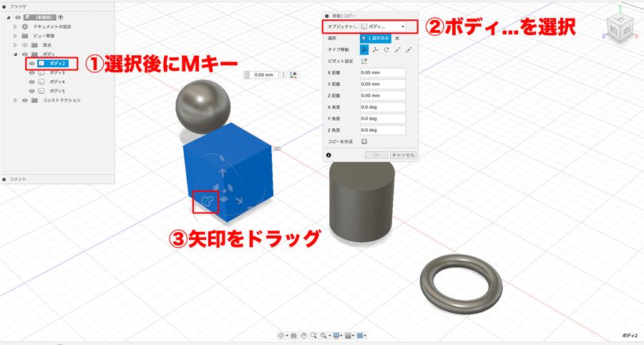This screenshot has height=345, width=644.
Task: Open the Orbit tool dropdown arrow
Action: (287, 336)
